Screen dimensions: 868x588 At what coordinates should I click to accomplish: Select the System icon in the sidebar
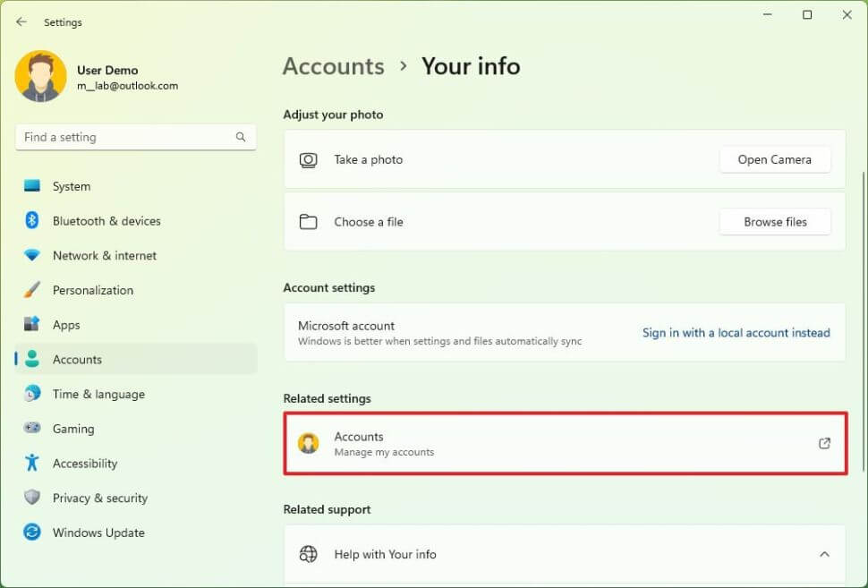click(x=32, y=186)
